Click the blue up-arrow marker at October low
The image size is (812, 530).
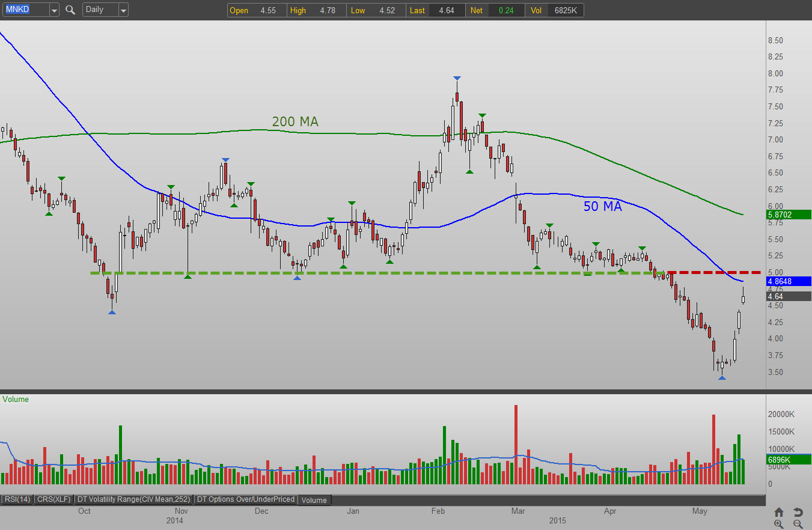[x=111, y=311]
